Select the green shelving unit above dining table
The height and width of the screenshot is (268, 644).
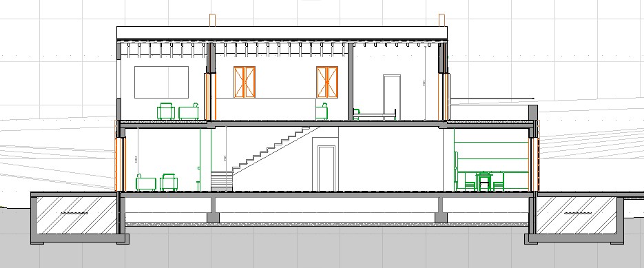click(491, 157)
